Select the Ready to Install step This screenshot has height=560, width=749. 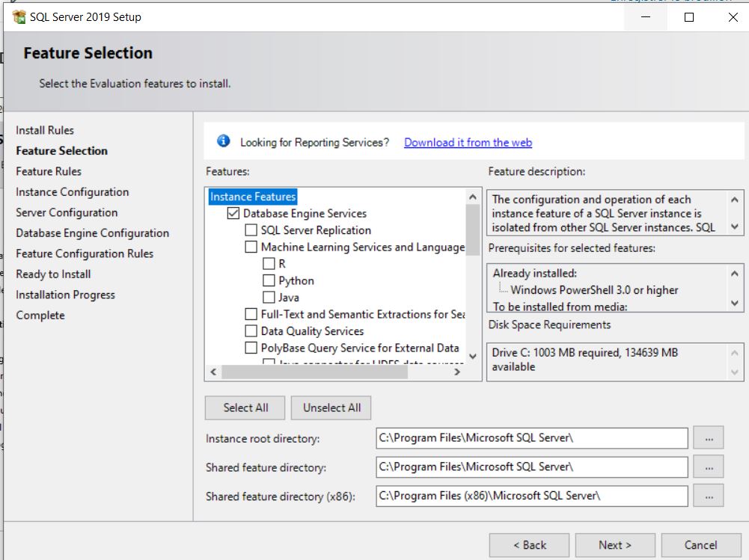pos(53,274)
